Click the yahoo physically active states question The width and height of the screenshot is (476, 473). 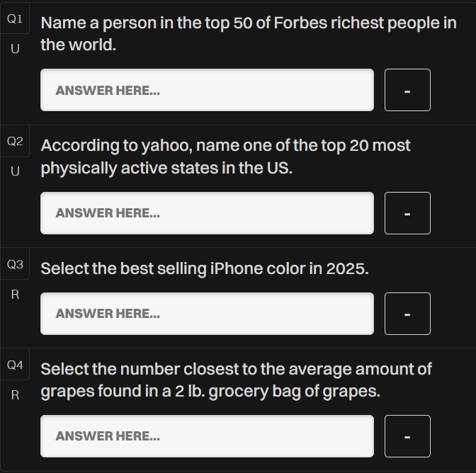click(x=225, y=156)
